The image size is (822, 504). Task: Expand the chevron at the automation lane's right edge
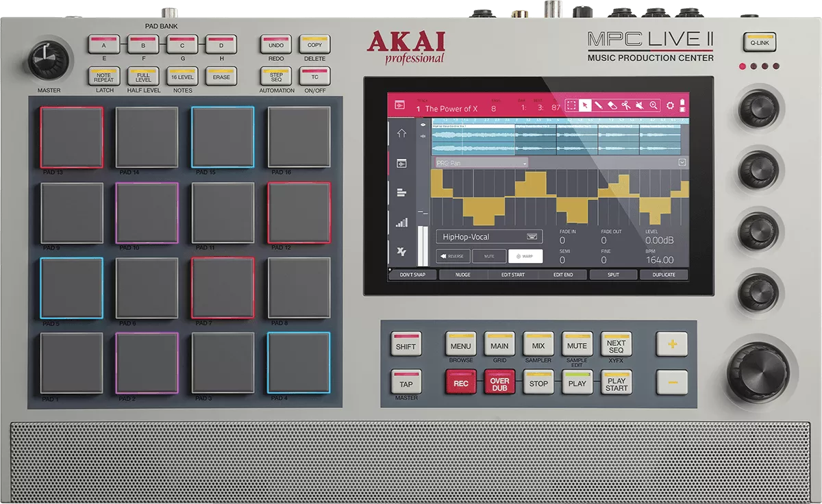coord(681,163)
